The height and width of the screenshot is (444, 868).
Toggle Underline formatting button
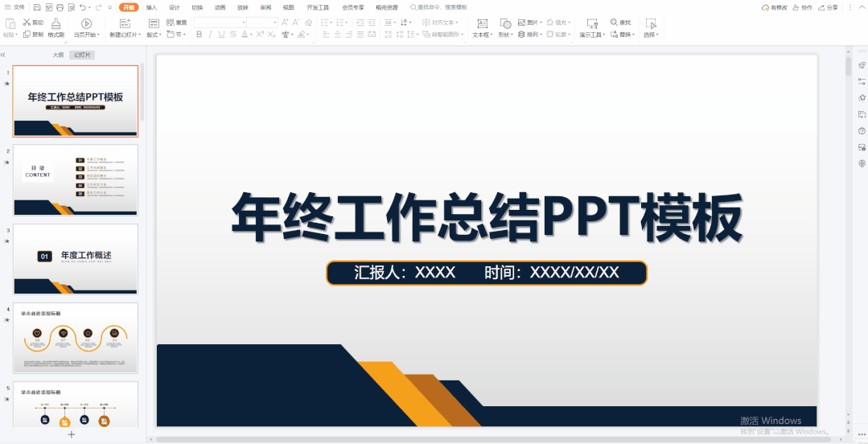222,35
